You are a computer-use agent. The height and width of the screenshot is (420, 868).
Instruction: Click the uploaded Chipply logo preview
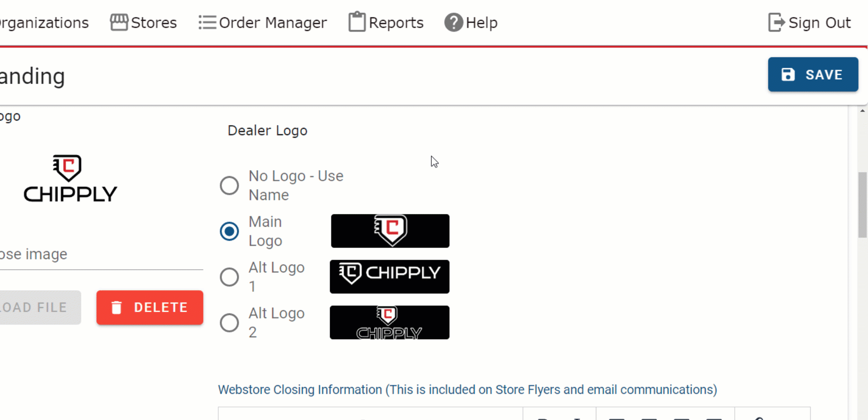pyautogui.click(x=70, y=179)
